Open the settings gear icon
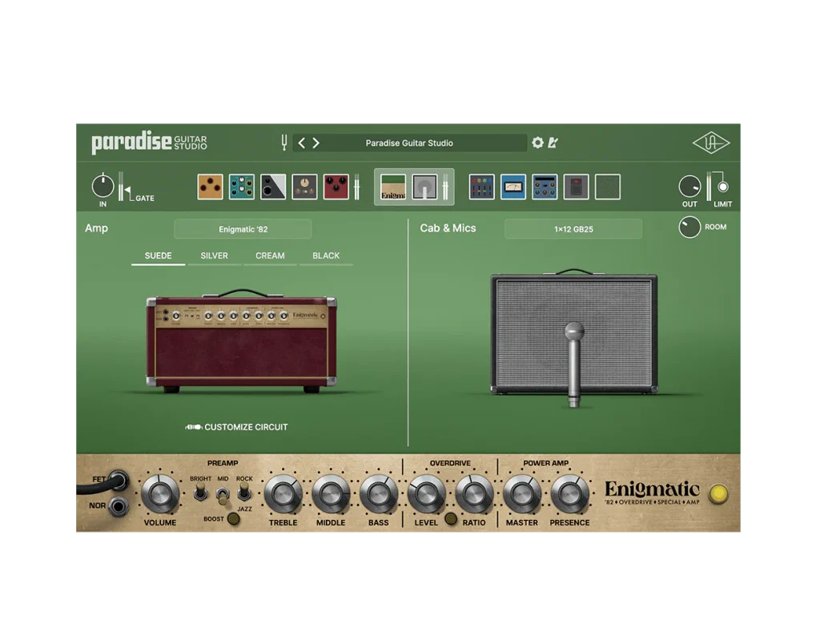Image resolution: width=820 pixels, height=644 pixels. coord(538,142)
